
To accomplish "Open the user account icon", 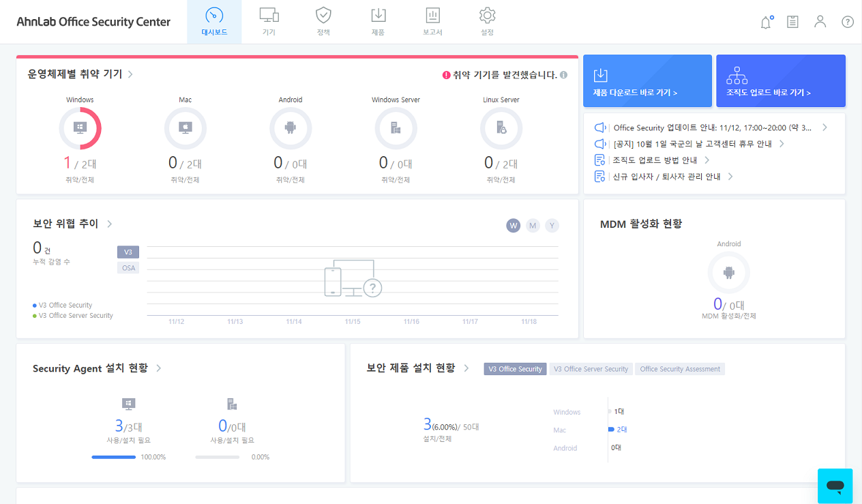I will [820, 22].
